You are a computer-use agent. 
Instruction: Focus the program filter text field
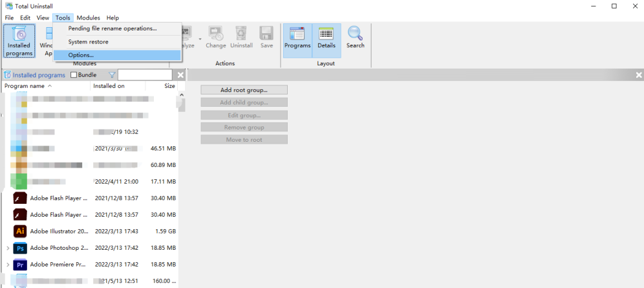coord(145,75)
